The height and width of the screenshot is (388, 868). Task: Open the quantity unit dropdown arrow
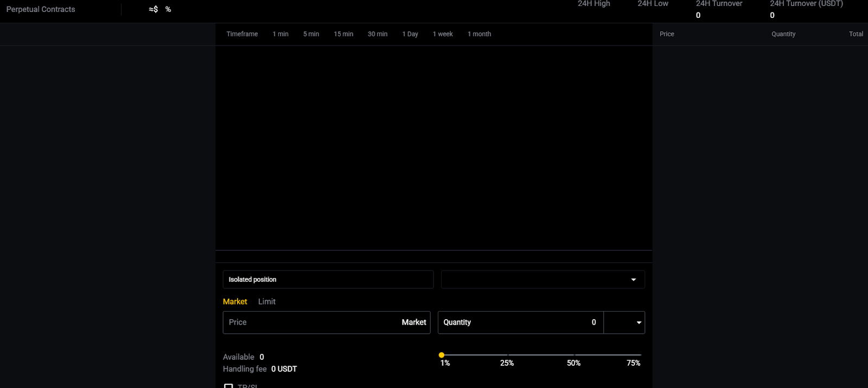[x=639, y=322]
